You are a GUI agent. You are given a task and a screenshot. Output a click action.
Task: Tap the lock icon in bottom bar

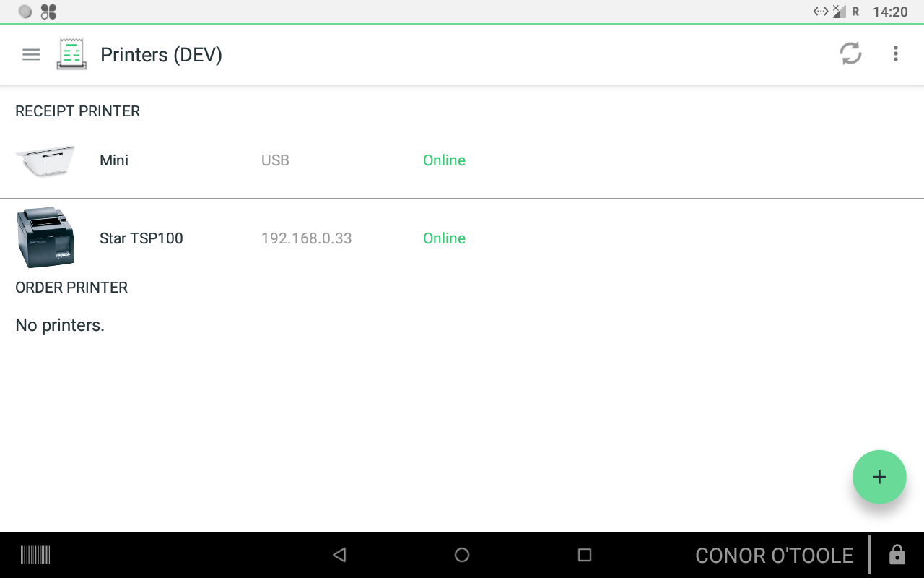[897, 555]
